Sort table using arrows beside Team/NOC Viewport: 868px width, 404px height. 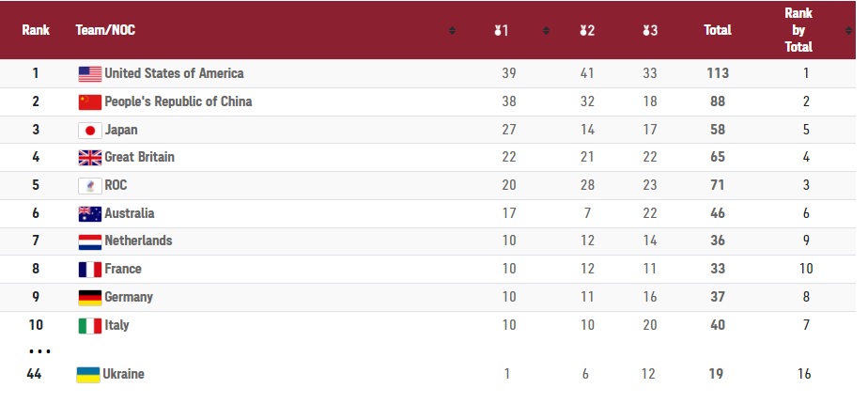(x=452, y=30)
